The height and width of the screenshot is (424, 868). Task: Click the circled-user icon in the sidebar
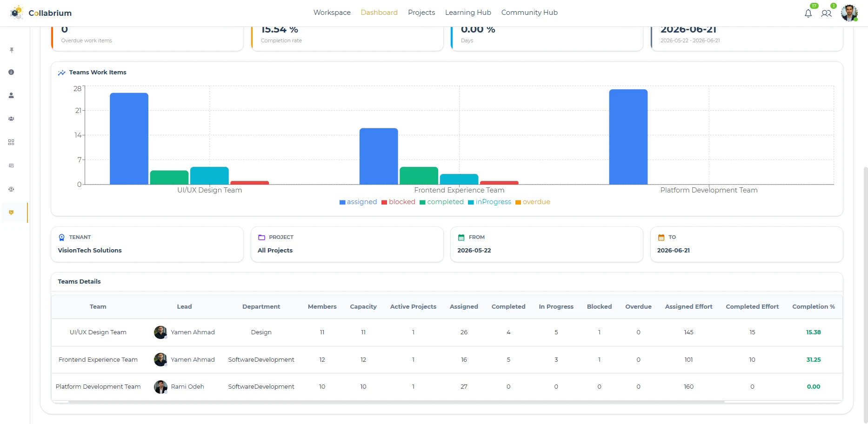click(11, 189)
